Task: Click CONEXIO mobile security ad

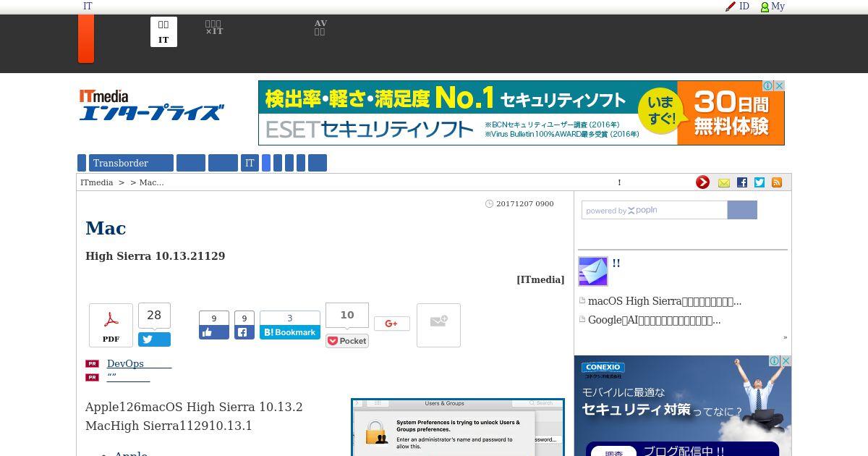Action: point(683,405)
